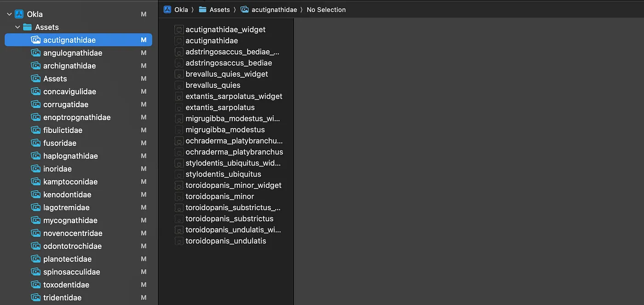
Task: Click the M status badge next to fusoridae
Action: (144, 143)
